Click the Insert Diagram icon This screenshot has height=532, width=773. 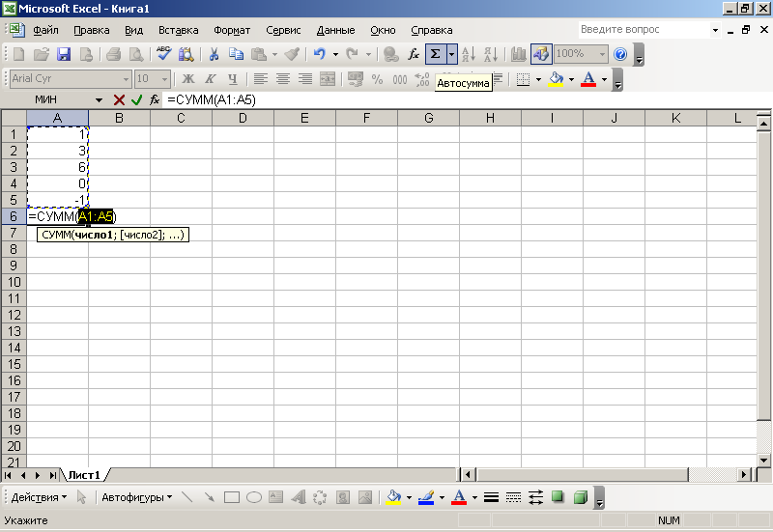(x=321, y=497)
